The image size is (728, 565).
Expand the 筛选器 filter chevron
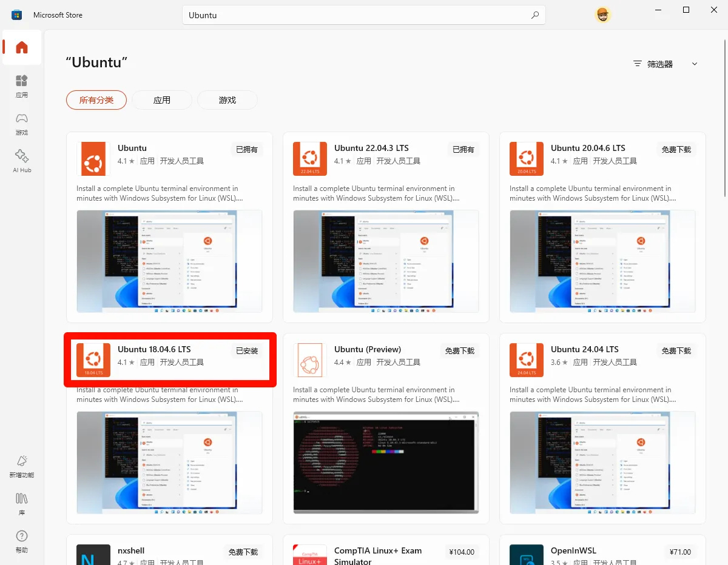pos(695,64)
